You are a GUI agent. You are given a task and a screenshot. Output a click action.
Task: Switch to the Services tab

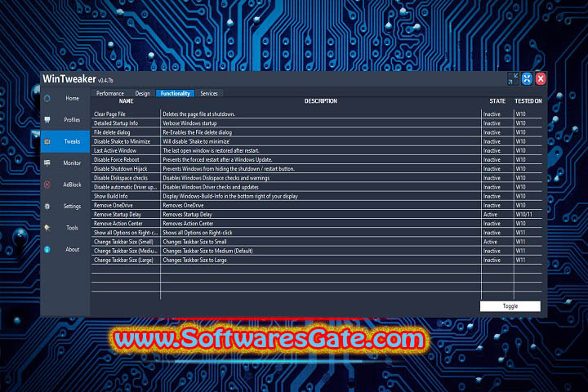pos(209,93)
